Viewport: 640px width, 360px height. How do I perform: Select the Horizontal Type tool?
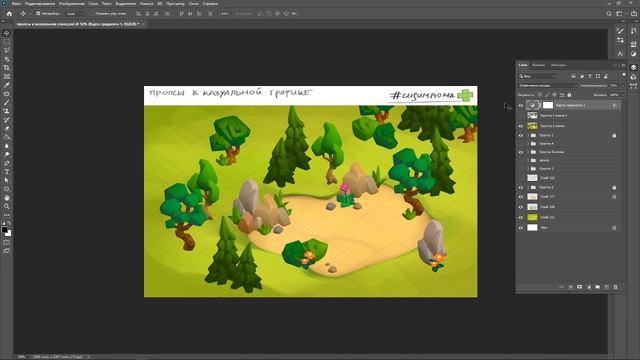7,172
